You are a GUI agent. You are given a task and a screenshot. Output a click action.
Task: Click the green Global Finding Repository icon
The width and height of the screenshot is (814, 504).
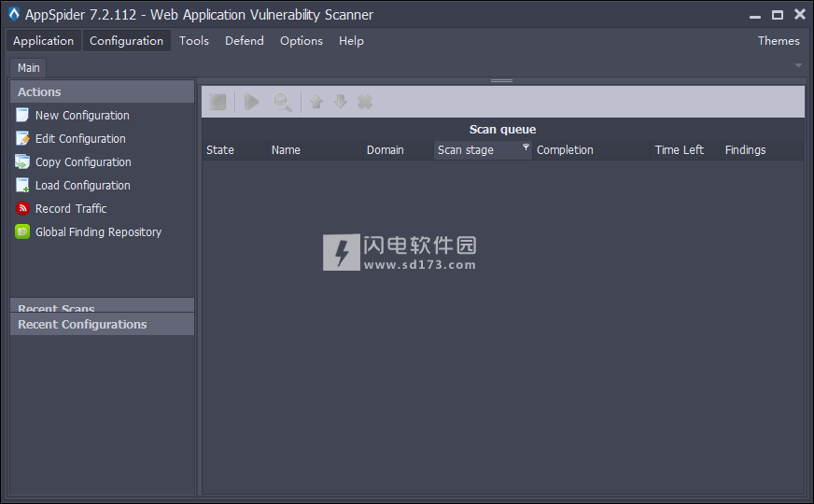pos(22,231)
